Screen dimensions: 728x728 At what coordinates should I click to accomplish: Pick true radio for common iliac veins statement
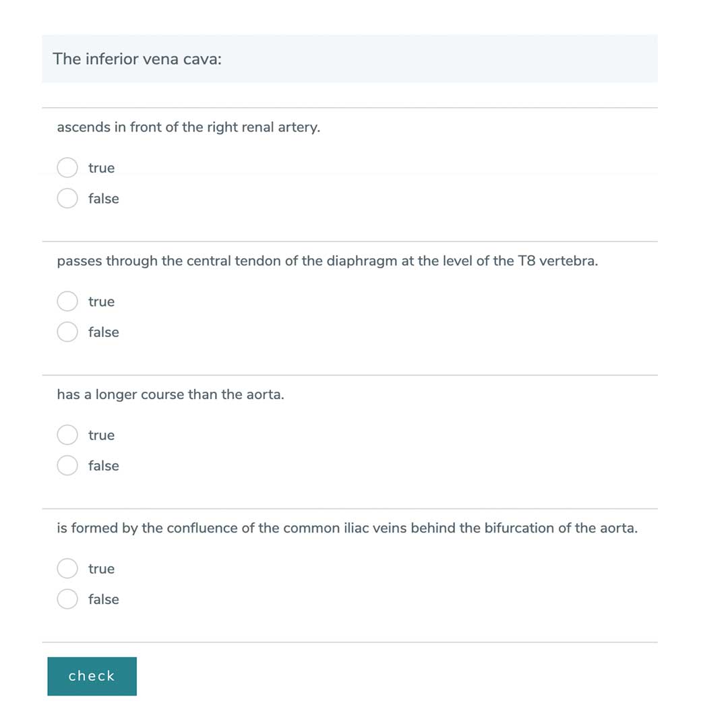click(67, 568)
